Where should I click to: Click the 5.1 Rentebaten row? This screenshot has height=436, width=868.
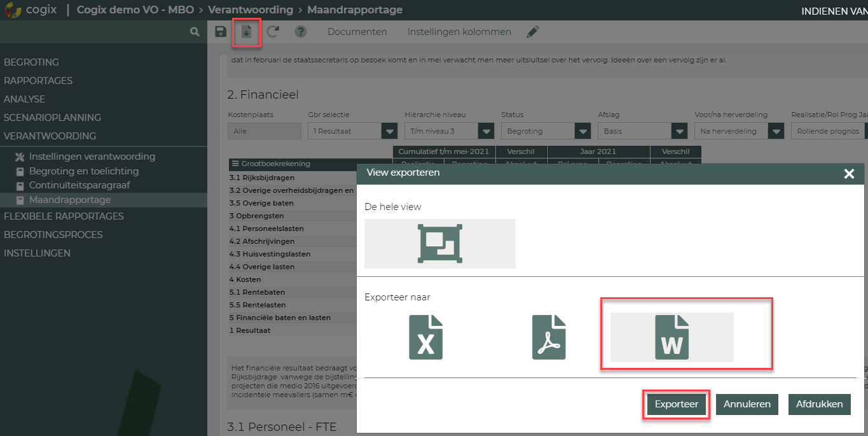click(292, 292)
